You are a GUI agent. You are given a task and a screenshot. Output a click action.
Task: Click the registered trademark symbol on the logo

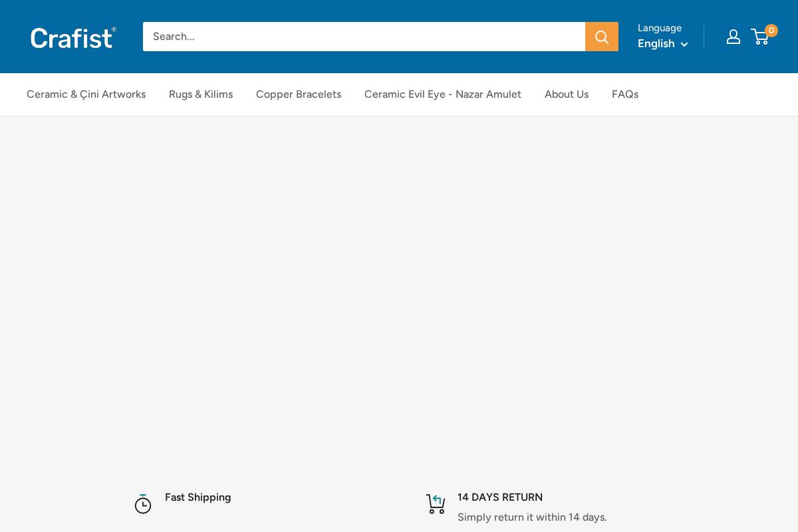pos(114,31)
